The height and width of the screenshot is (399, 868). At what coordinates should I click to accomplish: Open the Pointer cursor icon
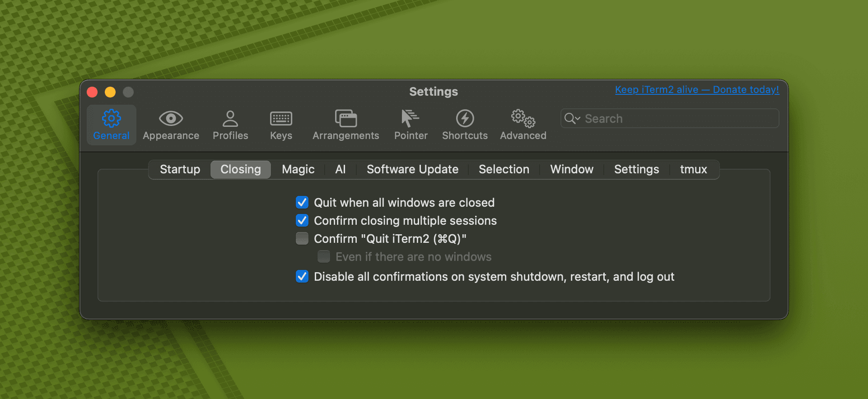click(x=410, y=119)
